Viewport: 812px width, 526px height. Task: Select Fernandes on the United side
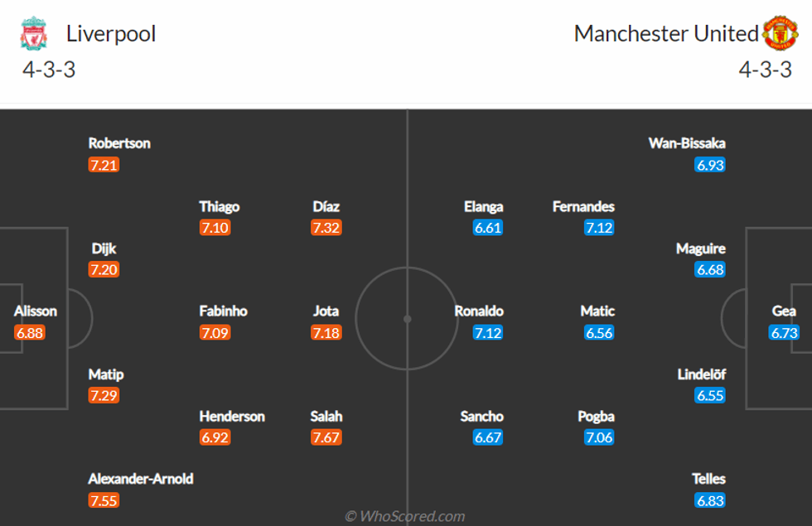(583, 207)
